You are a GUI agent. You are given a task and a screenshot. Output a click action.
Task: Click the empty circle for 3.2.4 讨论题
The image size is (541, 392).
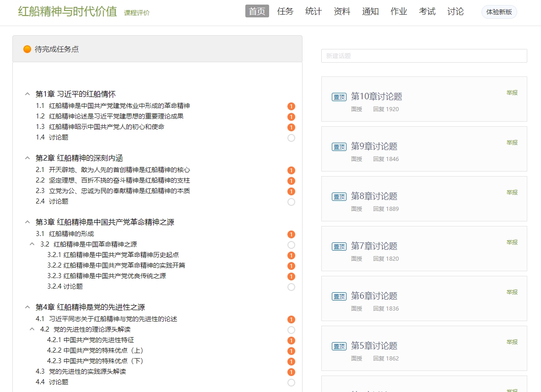[291, 287]
